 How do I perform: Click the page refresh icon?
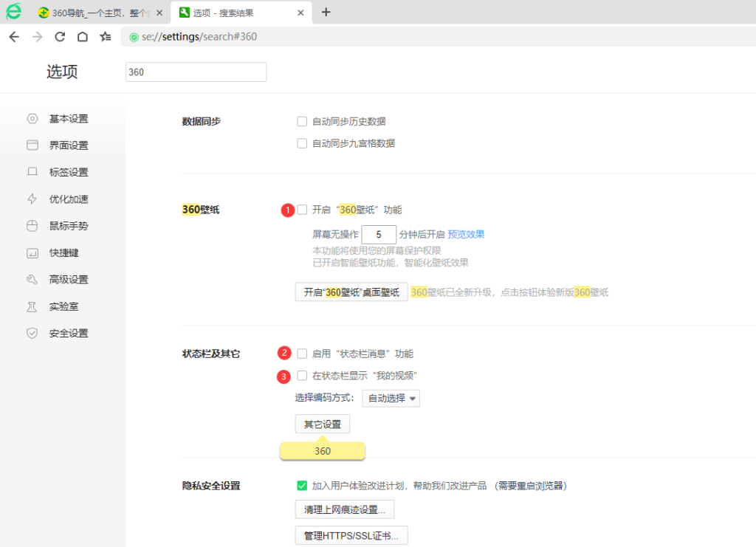pos(60,37)
